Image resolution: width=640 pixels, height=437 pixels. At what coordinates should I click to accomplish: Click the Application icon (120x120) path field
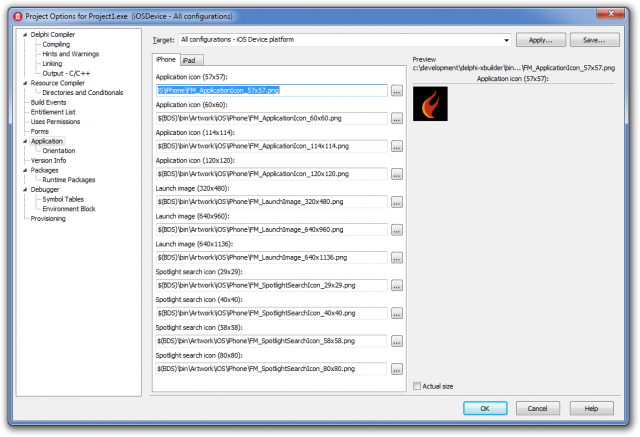271,174
